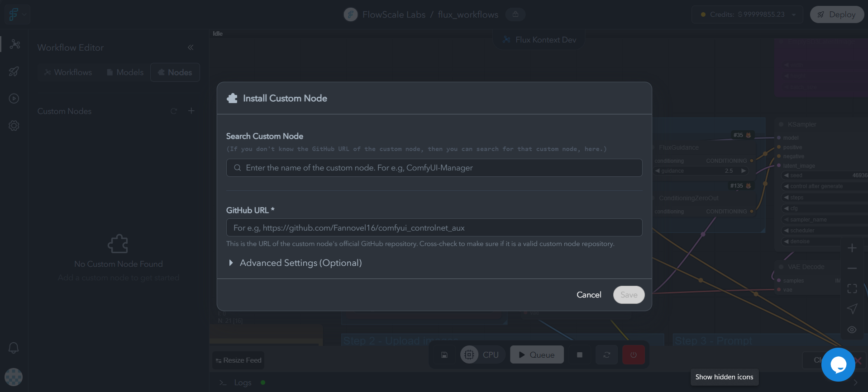Click the #35 node badge
This screenshot has width=868, height=392.
point(742,135)
